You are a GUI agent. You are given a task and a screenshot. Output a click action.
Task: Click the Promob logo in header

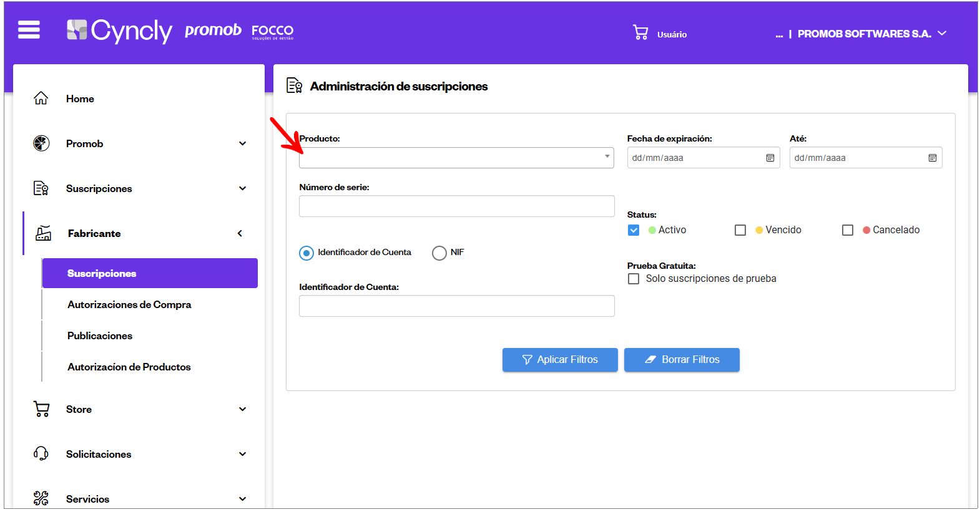(213, 30)
